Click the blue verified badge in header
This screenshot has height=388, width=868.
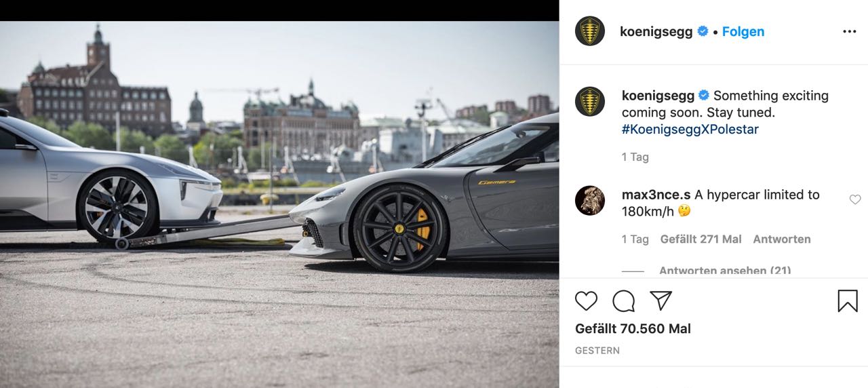coord(703,31)
